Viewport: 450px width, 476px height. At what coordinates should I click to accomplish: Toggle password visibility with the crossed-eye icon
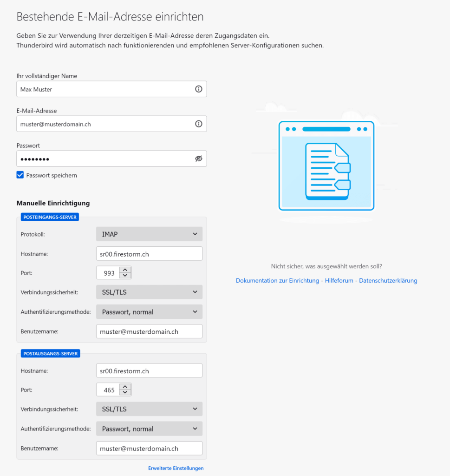pyautogui.click(x=199, y=159)
